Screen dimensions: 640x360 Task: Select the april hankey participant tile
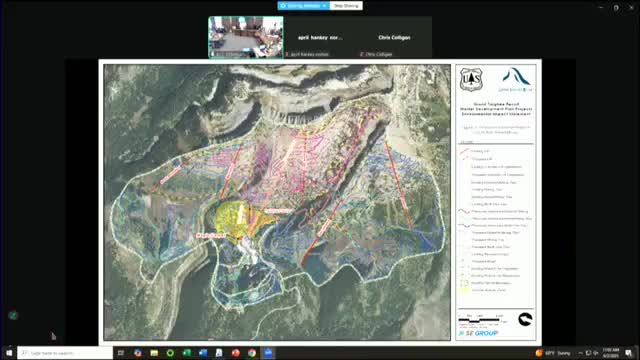click(x=320, y=37)
